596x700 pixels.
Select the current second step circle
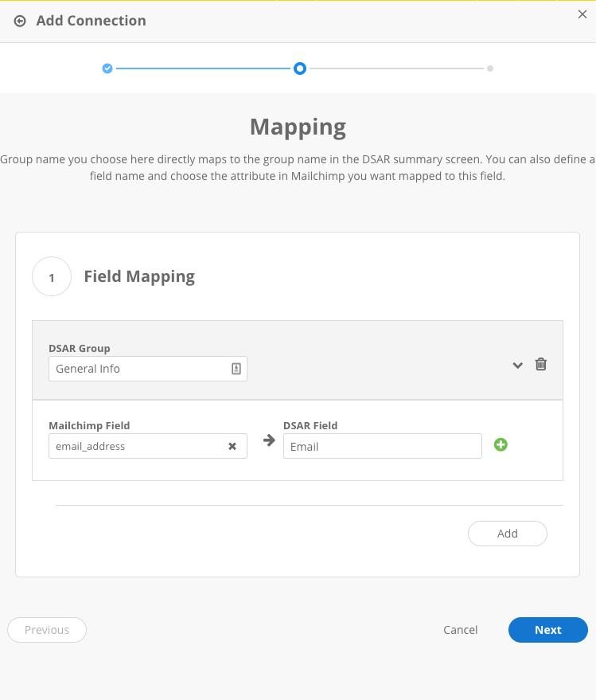[299, 68]
